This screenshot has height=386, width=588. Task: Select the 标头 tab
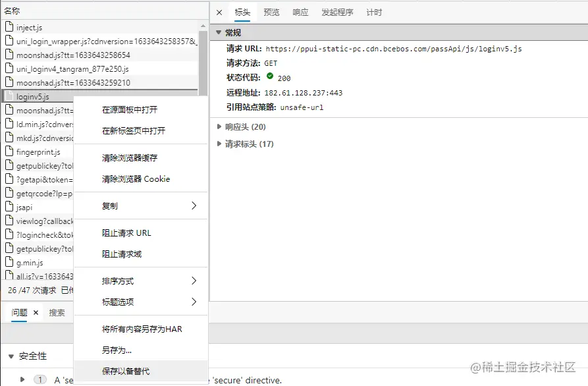(242, 13)
